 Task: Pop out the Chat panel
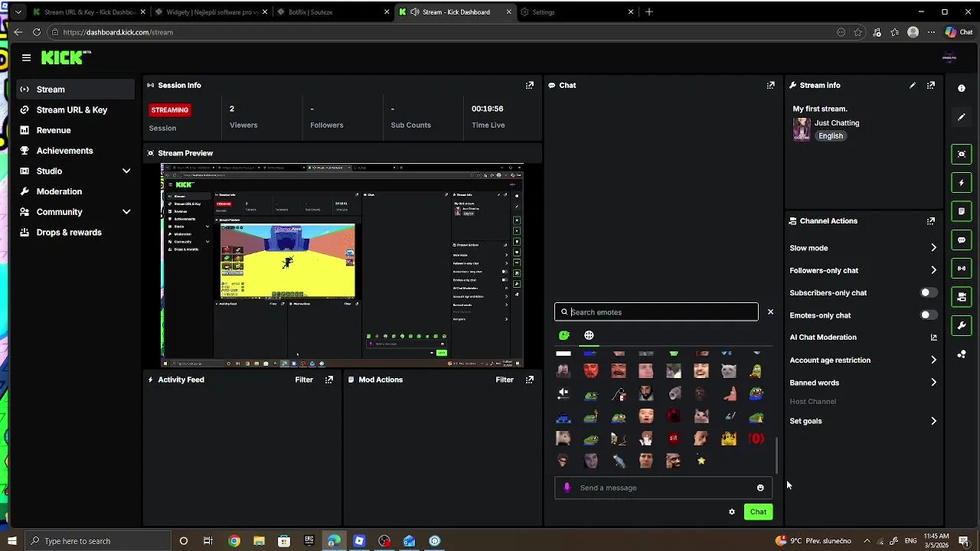pyautogui.click(x=770, y=85)
